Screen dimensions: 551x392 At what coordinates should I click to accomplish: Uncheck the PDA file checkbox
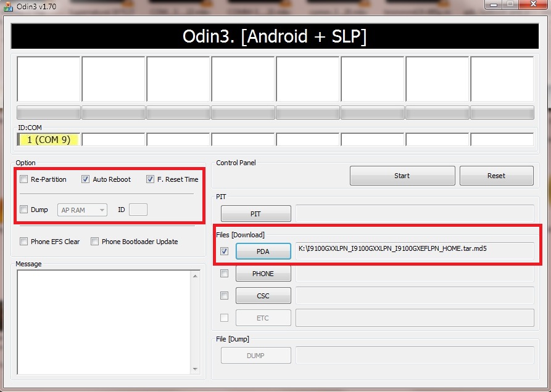pyautogui.click(x=225, y=251)
